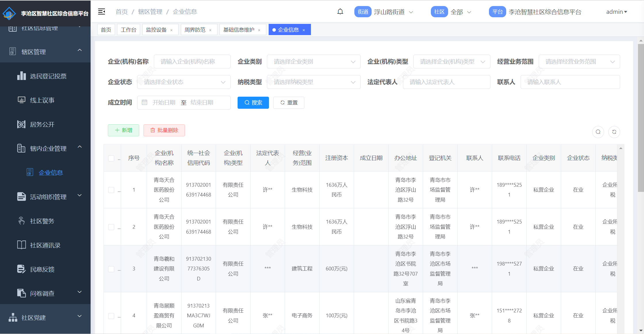The height and width of the screenshot is (334, 644).
Task: Close the 周界防范 tab
Action: (210, 30)
